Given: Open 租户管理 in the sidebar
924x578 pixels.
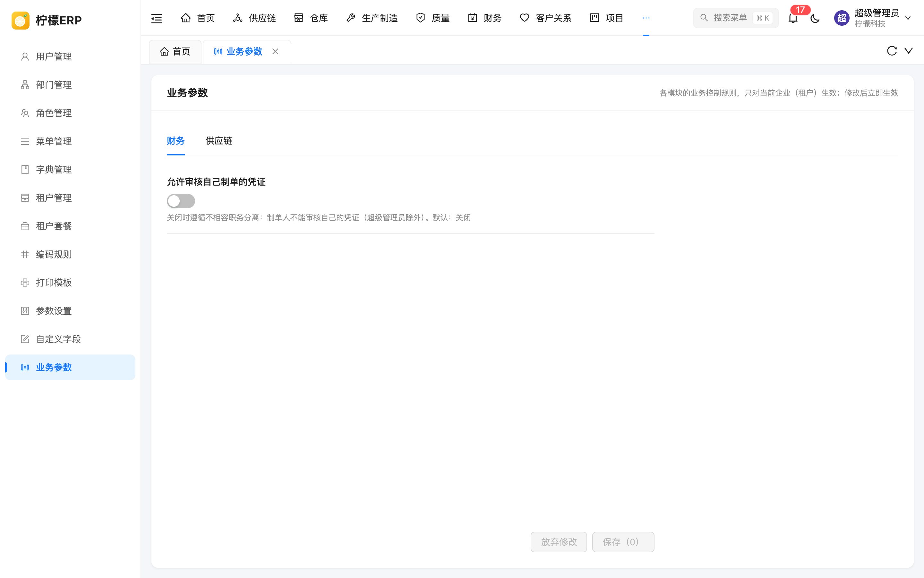Looking at the screenshot, I should (x=70, y=198).
